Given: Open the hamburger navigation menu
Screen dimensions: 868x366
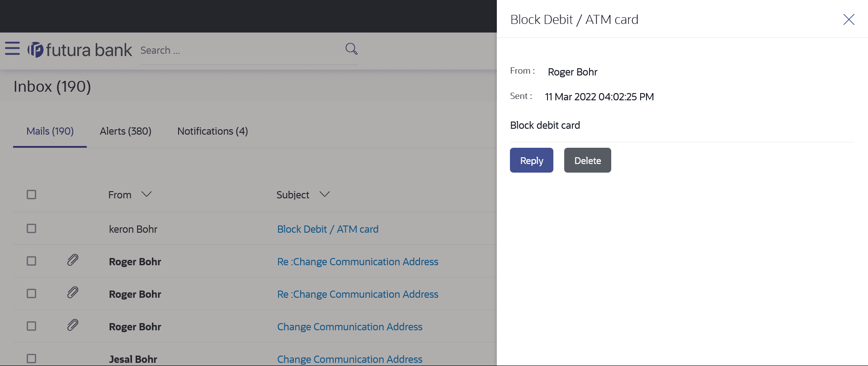Looking at the screenshot, I should point(13,48).
